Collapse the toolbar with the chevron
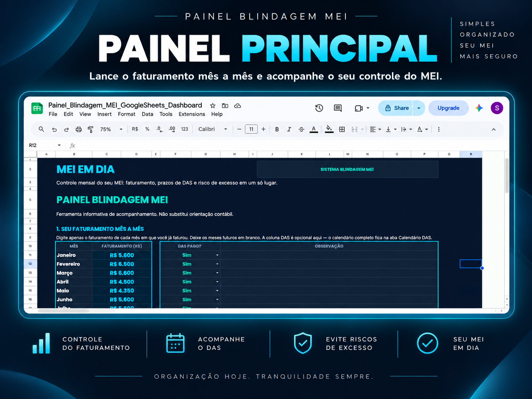The height and width of the screenshot is (399, 532). 493,129
